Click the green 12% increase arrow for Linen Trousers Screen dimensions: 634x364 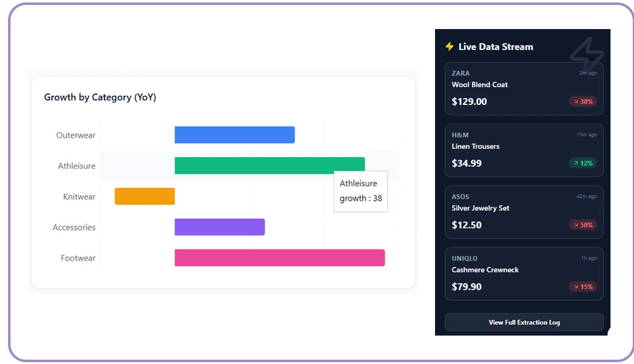click(x=576, y=163)
